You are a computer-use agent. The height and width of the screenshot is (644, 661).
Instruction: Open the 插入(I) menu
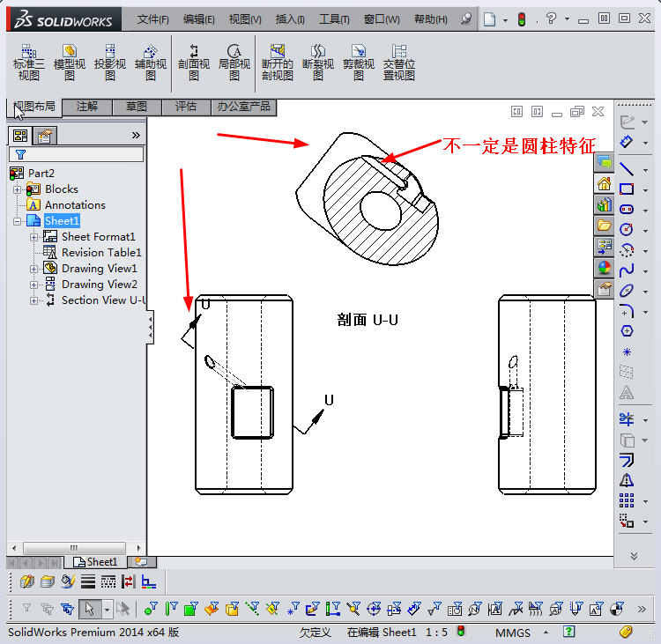coord(290,19)
